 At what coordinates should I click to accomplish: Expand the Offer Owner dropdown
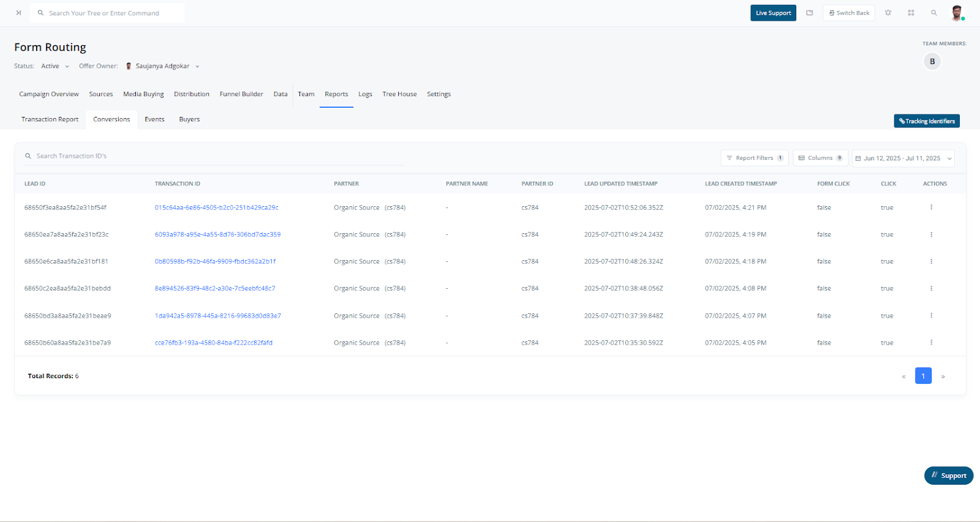[197, 66]
